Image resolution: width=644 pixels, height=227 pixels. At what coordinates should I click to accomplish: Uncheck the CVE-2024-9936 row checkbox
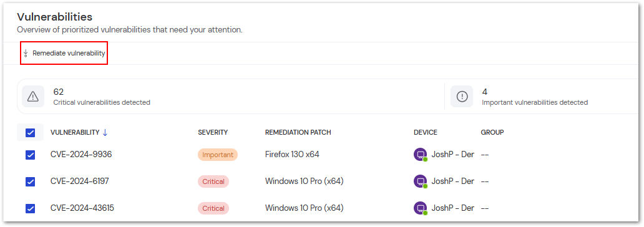pos(31,155)
